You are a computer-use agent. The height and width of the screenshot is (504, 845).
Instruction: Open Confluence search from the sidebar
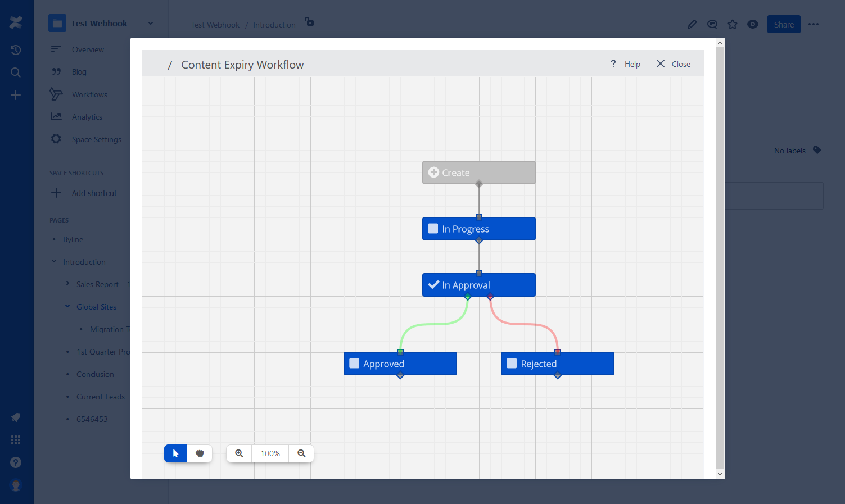pos(16,72)
